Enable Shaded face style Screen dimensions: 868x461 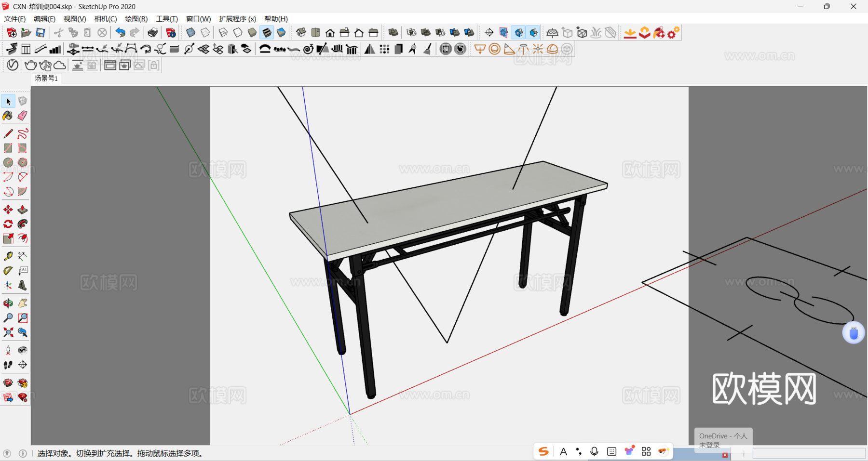[x=252, y=33]
